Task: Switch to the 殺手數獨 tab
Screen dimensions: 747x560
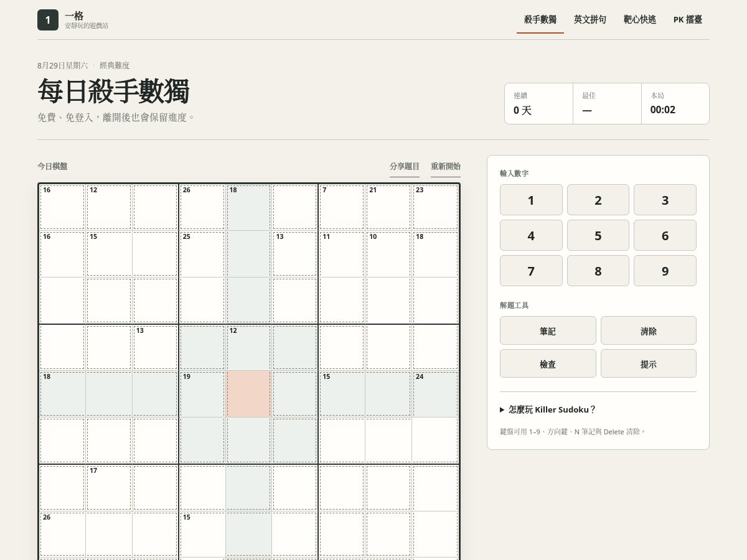Action: [x=540, y=20]
